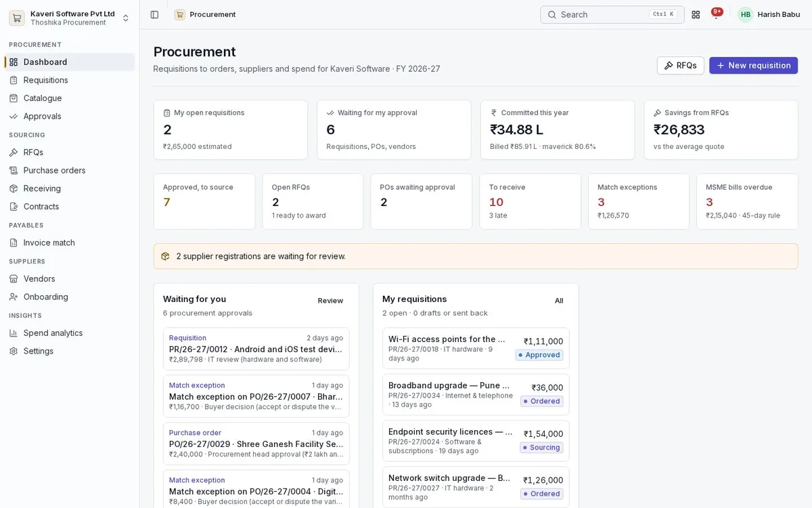Click the Approvals sidebar icon
This screenshot has width=812, height=508.
pos(14,117)
